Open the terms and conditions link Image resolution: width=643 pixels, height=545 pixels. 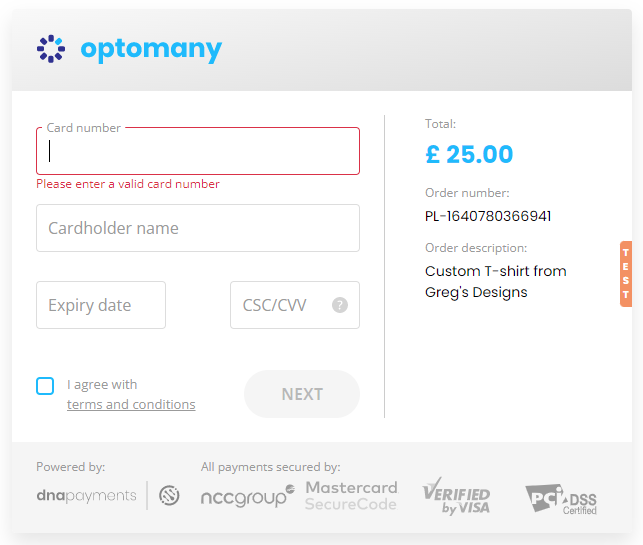pyautogui.click(x=131, y=404)
